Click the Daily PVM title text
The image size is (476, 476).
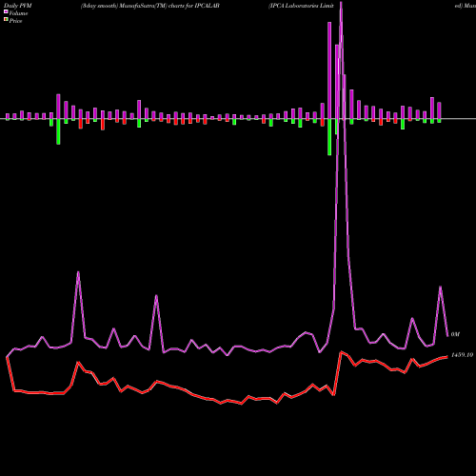(18, 6)
